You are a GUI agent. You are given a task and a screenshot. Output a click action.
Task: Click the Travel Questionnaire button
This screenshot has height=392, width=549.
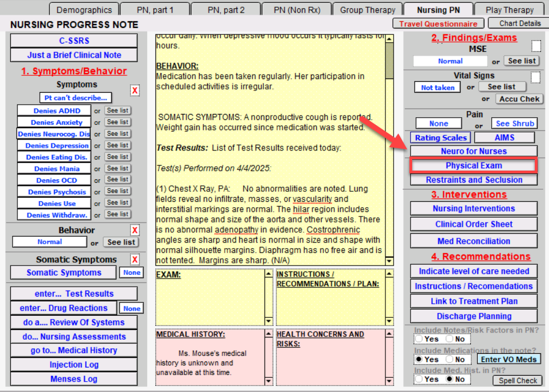point(438,23)
